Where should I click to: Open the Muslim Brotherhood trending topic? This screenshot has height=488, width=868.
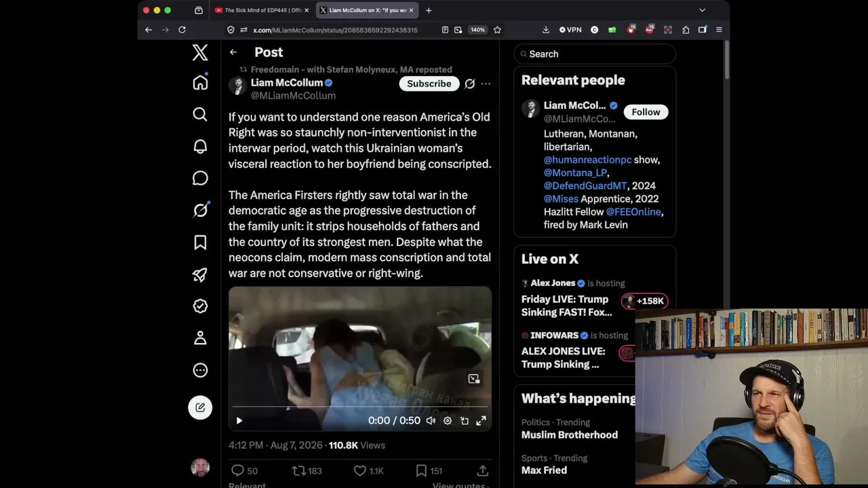[570, 435]
